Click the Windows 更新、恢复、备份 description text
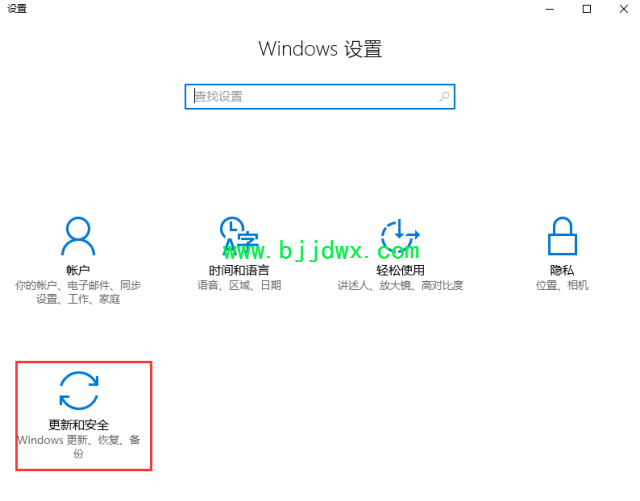 (79, 447)
